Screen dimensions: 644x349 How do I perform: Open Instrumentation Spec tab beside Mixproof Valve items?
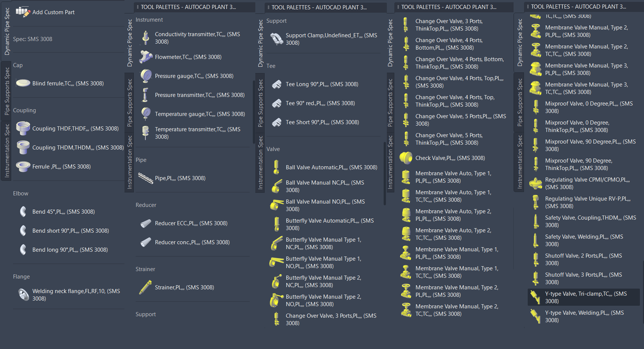click(520, 161)
